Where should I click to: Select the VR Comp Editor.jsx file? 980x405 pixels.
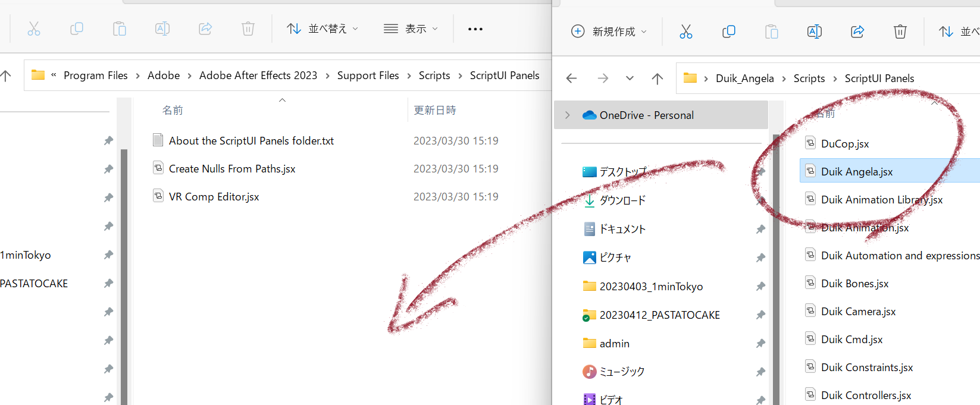point(214,197)
